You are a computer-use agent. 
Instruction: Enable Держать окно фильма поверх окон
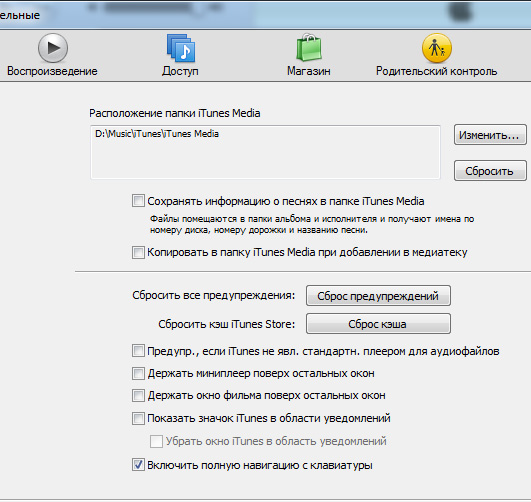click(138, 396)
